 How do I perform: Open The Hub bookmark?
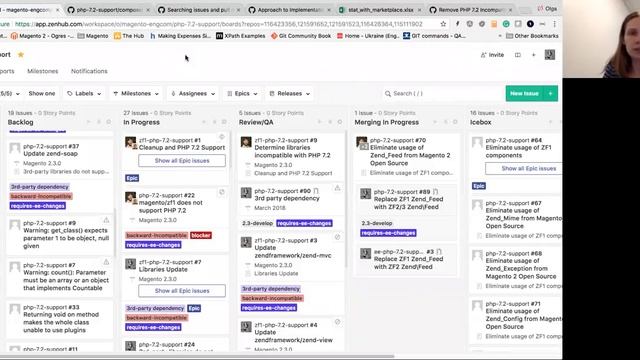coord(129,36)
